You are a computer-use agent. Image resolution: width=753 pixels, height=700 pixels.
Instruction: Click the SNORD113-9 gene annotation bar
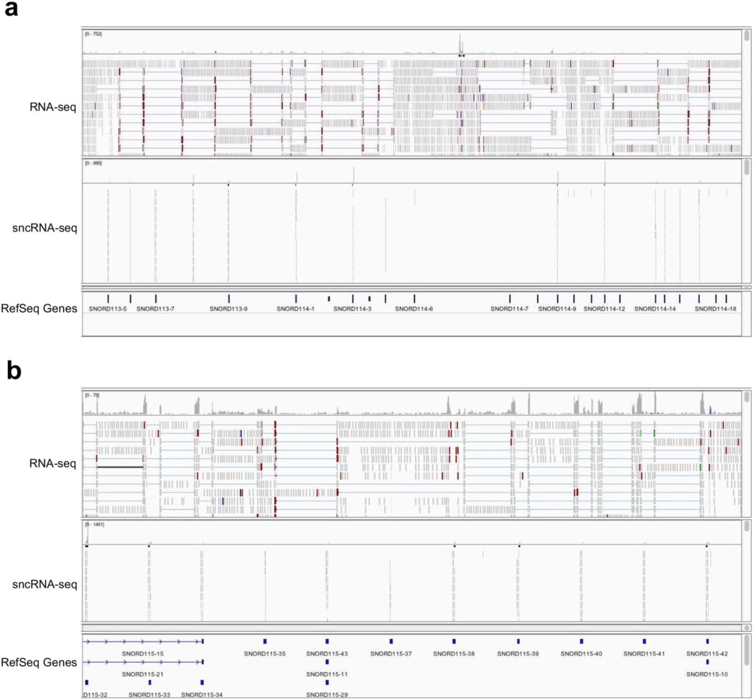[229, 299]
